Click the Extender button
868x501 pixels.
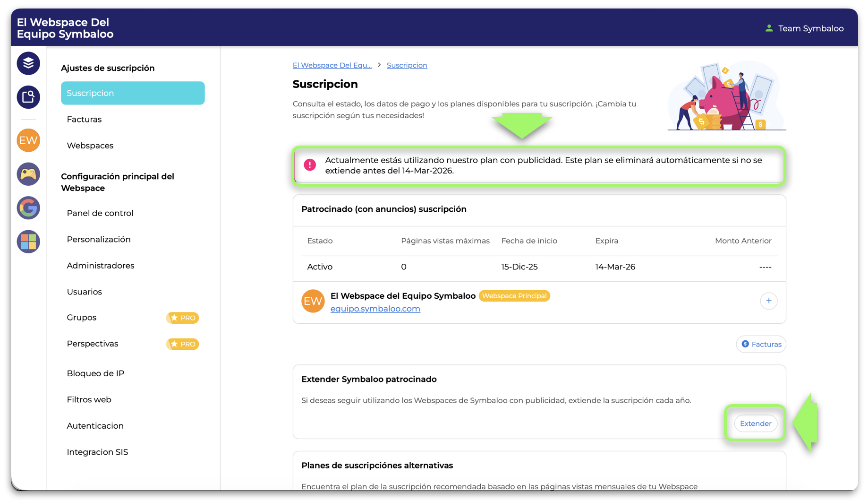[x=756, y=423]
